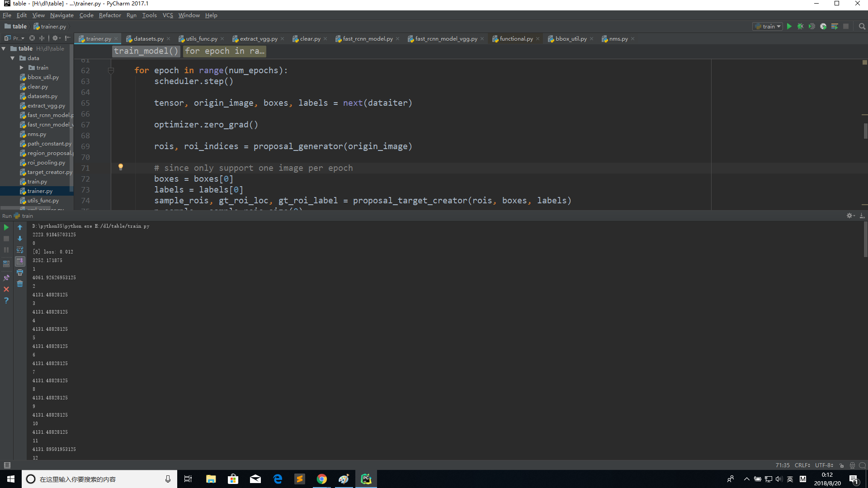Clear console with trash icon
Screen dimensions: 868x488
click(x=20, y=284)
